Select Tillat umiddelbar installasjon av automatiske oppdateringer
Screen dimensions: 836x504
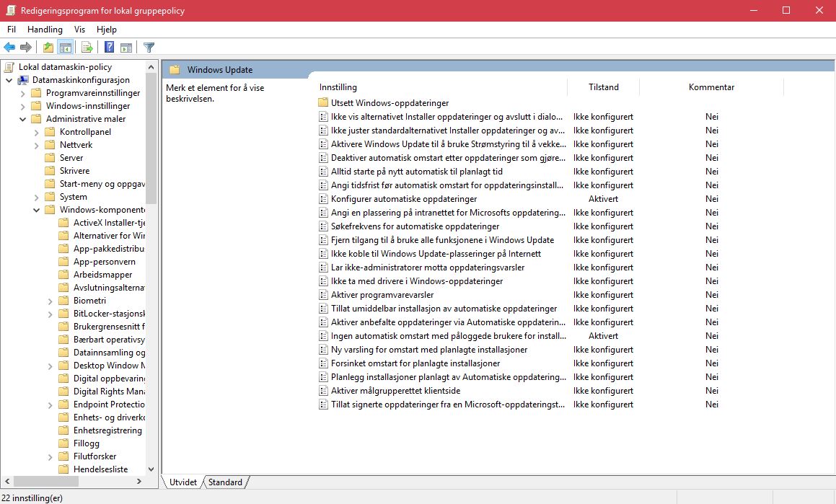tap(444, 308)
